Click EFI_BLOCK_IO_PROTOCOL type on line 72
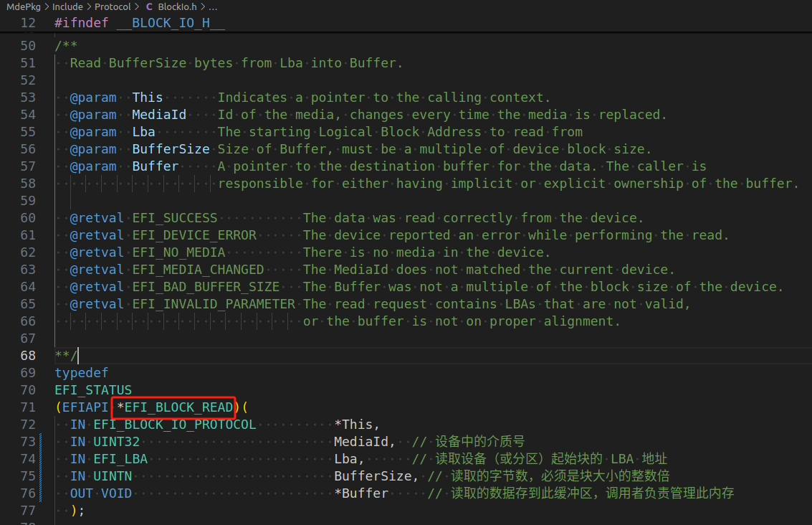Screen dimensions: 812x525 point(175,425)
